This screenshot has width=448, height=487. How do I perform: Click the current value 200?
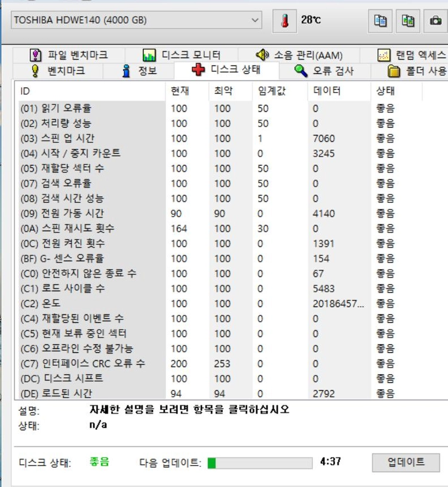pos(179,363)
